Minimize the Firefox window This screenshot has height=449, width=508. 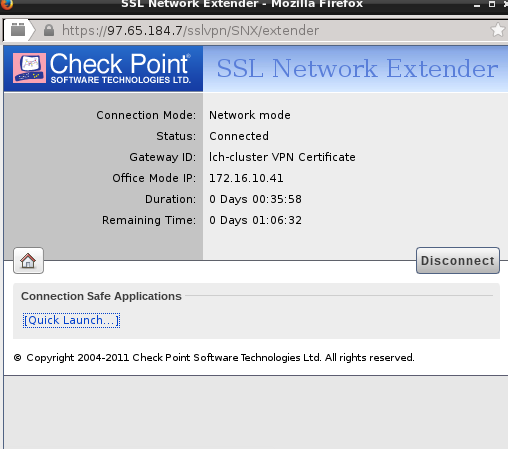coord(477,5)
